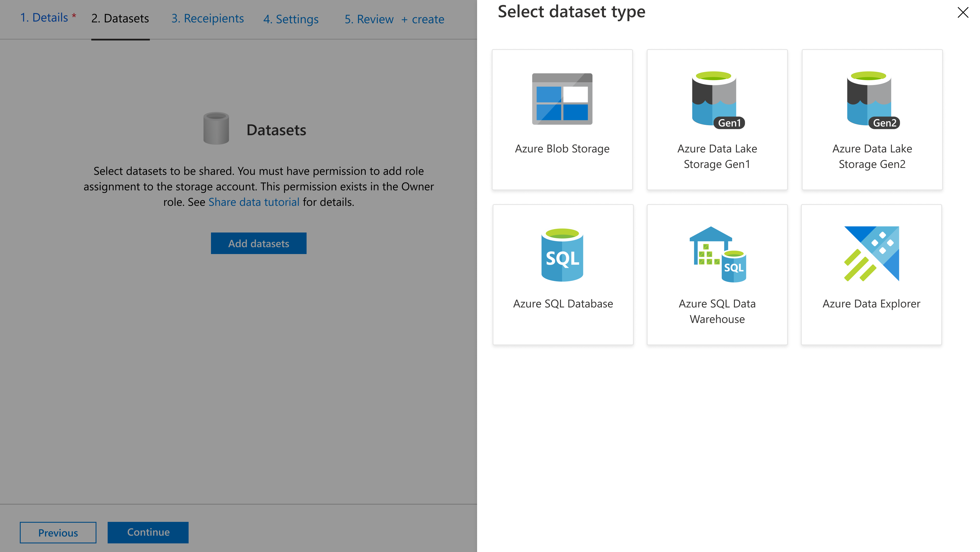This screenshot has width=980, height=552.
Task: Switch to the 2. Datasets tab
Action: [120, 19]
